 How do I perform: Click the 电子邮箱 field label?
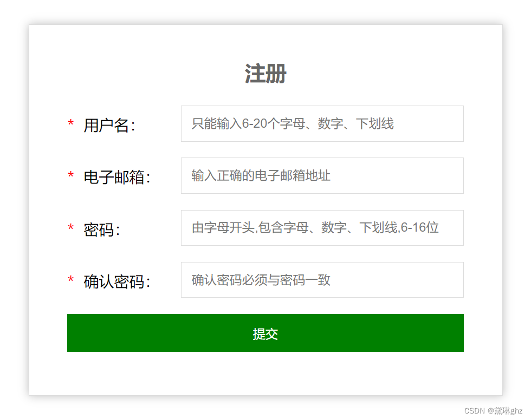(114, 176)
